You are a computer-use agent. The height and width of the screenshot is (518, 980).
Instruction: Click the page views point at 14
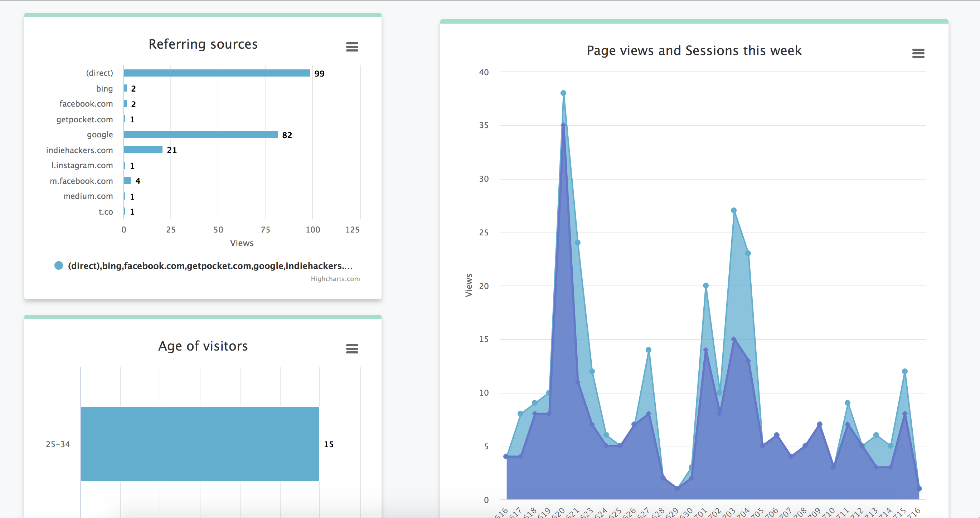(x=649, y=350)
